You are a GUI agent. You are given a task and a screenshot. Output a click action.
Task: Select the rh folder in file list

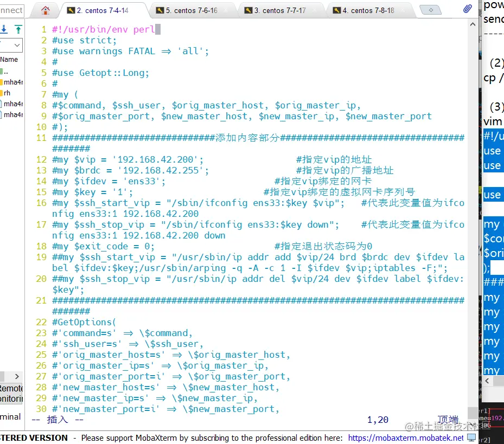tap(5, 93)
